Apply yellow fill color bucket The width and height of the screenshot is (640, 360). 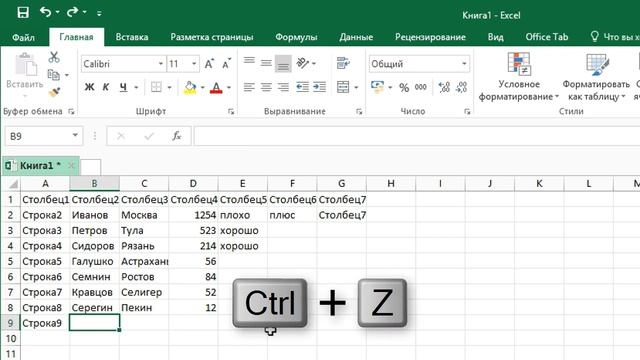[x=190, y=87]
